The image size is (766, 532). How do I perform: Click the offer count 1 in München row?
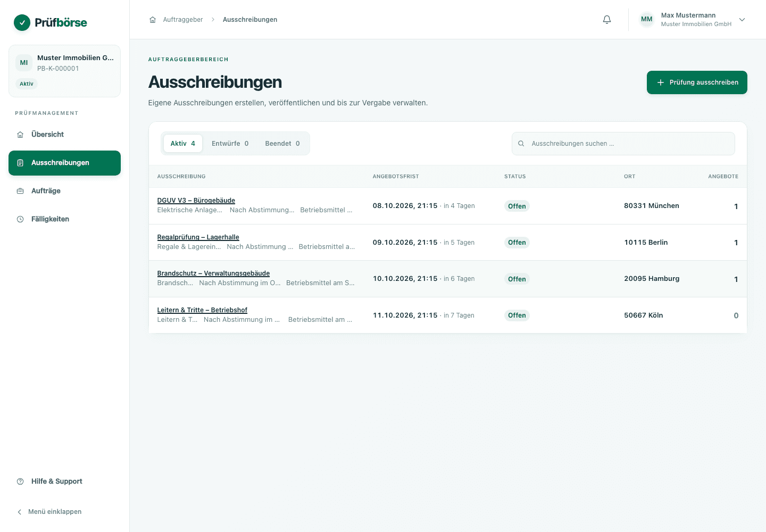click(x=736, y=206)
